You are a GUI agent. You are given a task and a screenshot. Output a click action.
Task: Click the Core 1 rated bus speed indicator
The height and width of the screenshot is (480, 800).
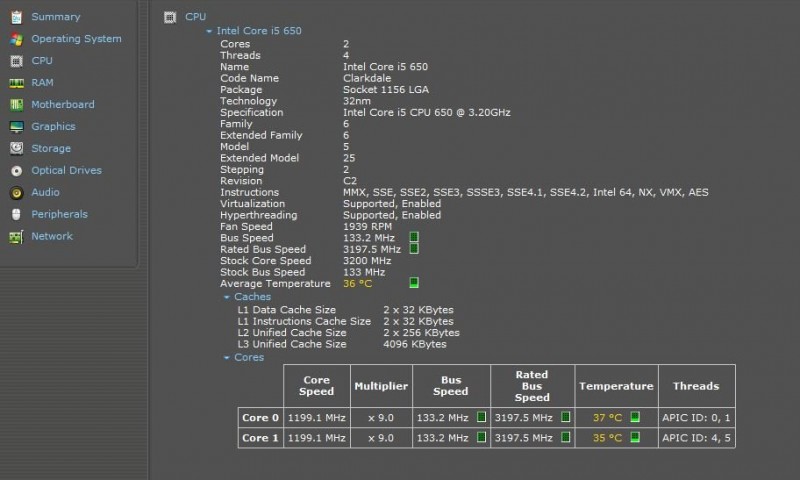click(565, 438)
